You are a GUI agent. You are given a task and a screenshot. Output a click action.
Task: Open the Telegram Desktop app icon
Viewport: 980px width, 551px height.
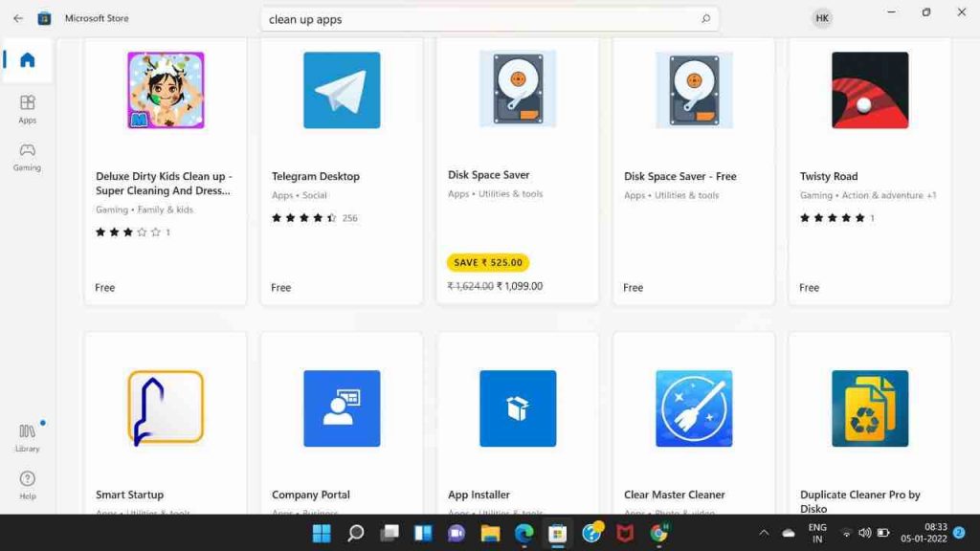click(342, 90)
